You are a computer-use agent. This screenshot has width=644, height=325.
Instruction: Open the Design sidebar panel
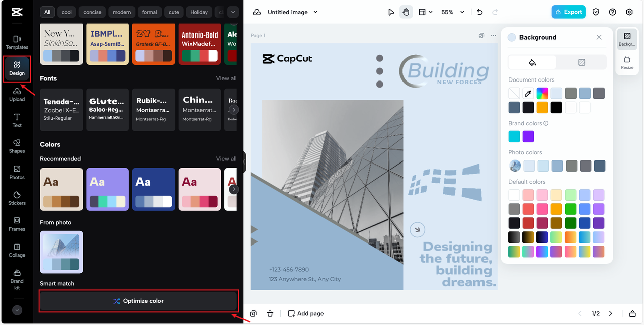point(17,69)
